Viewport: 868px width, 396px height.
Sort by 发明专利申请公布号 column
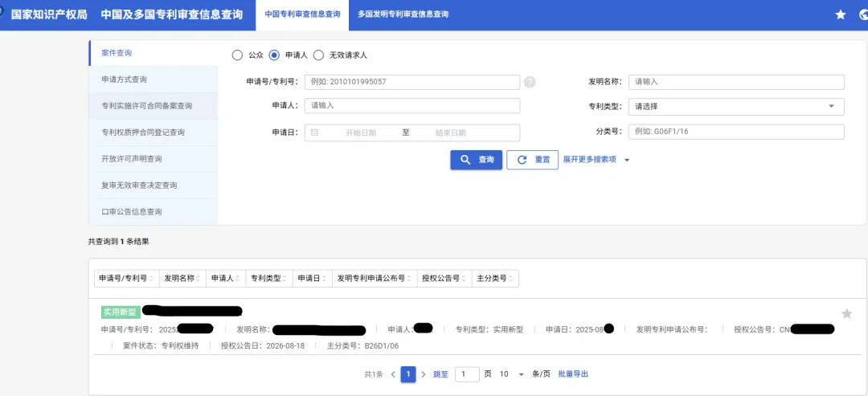375,279
